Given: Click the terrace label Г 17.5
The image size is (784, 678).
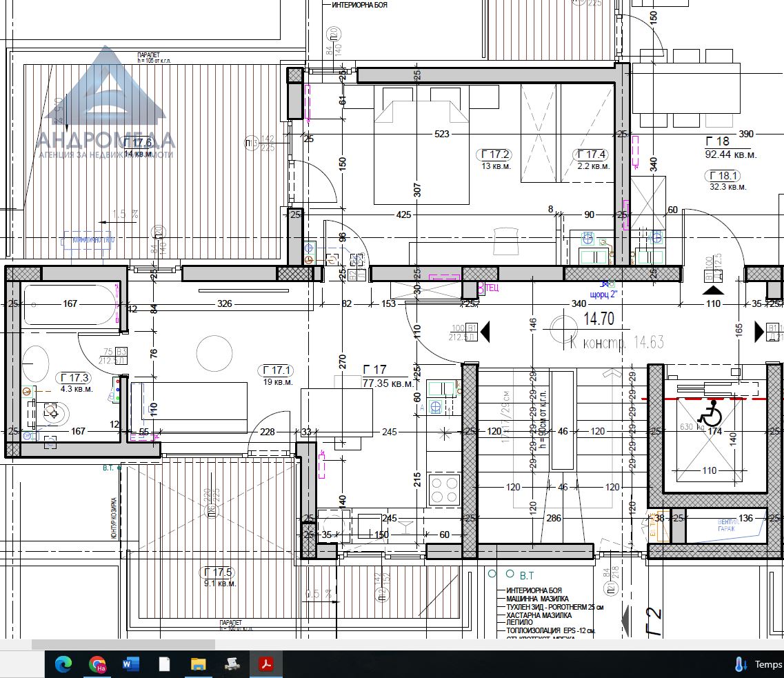Looking at the screenshot, I should [x=219, y=572].
